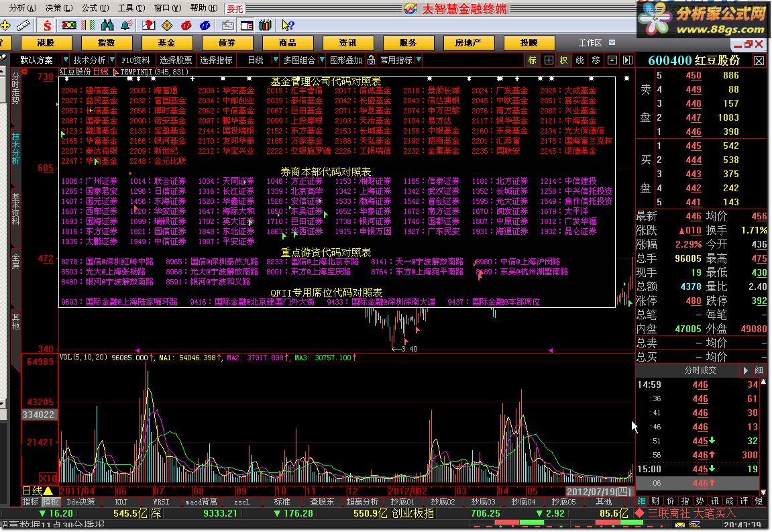This screenshot has width=772, height=532.
Task: Click the 2012/07/19 date marker on timeline
Action: click(x=599, y=492)
